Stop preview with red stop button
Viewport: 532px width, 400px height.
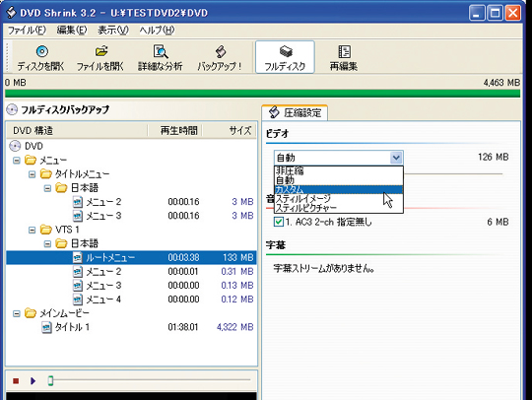tap(16, 381)
